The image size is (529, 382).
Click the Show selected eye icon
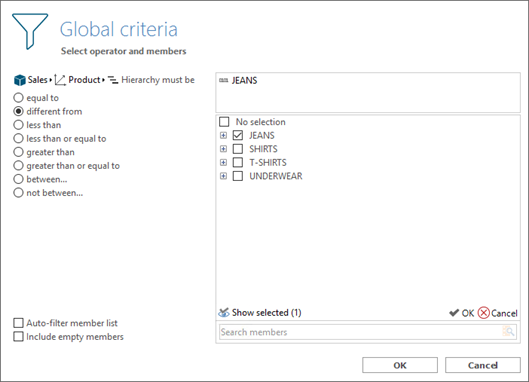223,313
